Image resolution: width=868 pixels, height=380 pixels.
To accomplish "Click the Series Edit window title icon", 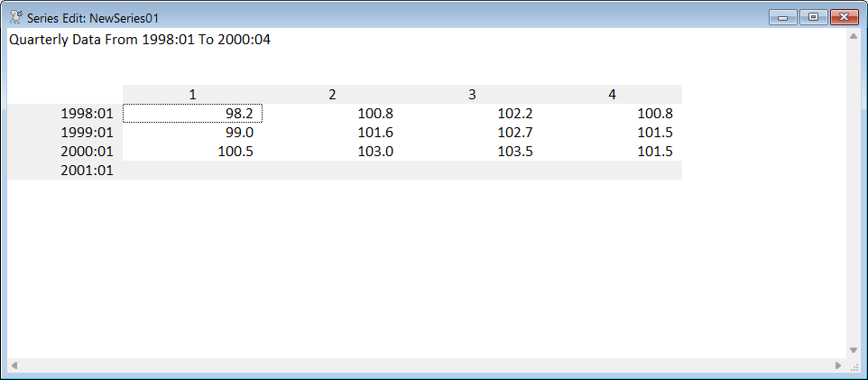I will point(15,17).
